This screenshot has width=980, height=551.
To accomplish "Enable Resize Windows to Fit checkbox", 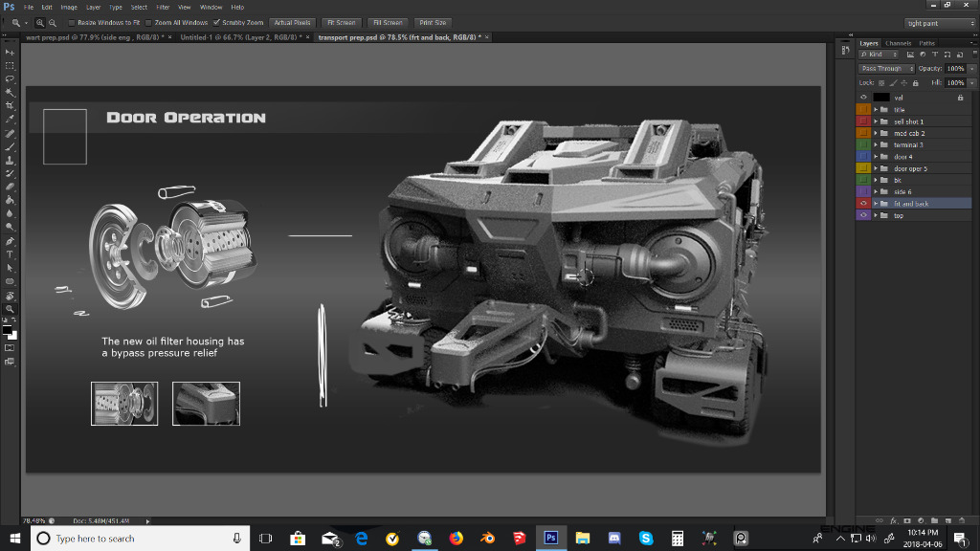I will tap(72, 23).
